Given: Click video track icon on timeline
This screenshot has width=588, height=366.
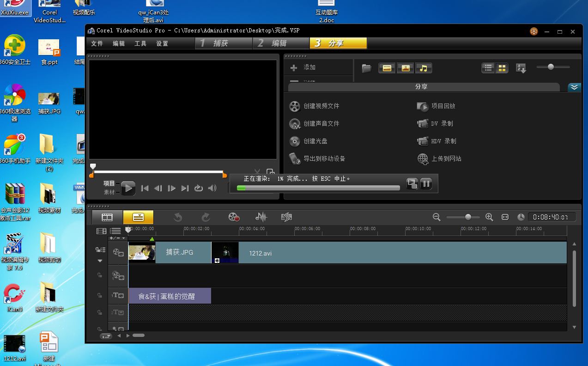Looking at the screenshot, I should (x=118, y=252).
